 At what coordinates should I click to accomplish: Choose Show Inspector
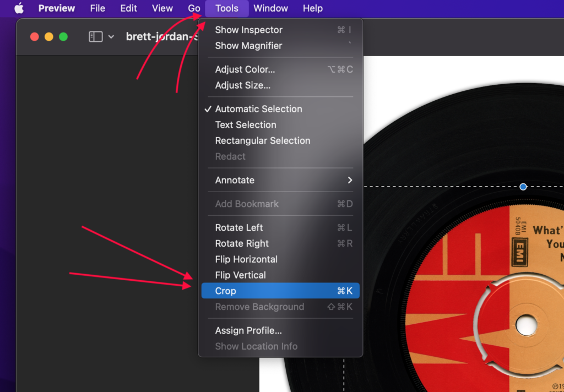point(280,30)
